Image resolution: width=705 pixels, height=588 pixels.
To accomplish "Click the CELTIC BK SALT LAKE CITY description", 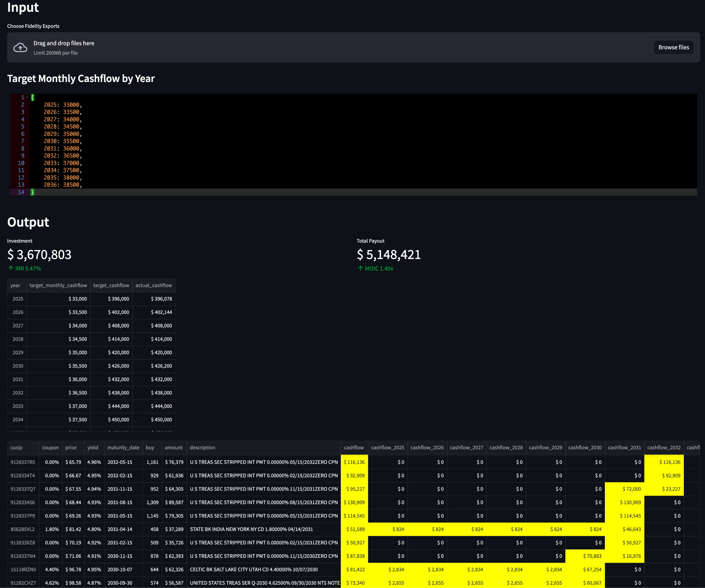I will pyautogui.click(x=264, y=570).
